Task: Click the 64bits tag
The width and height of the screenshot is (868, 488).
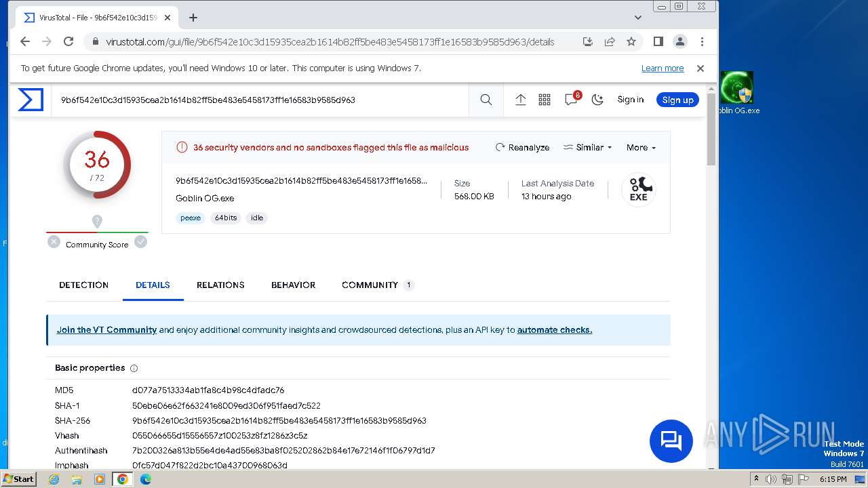Action: coord(226,218)
